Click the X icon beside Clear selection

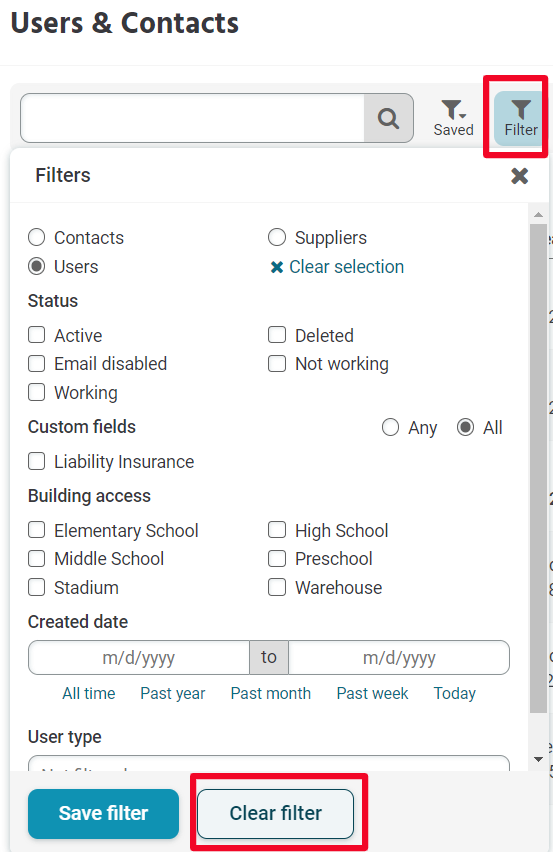(277, 267)
